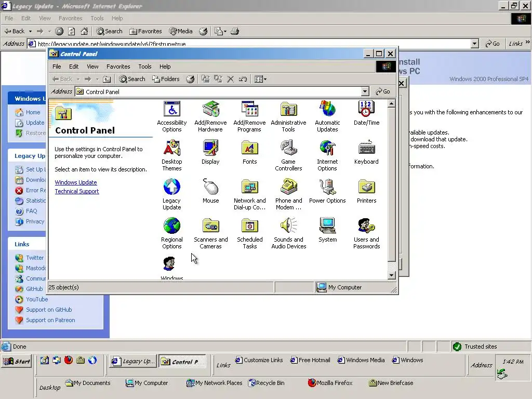
Task: Open the Fonts folder
Action: tap(250, 152)
